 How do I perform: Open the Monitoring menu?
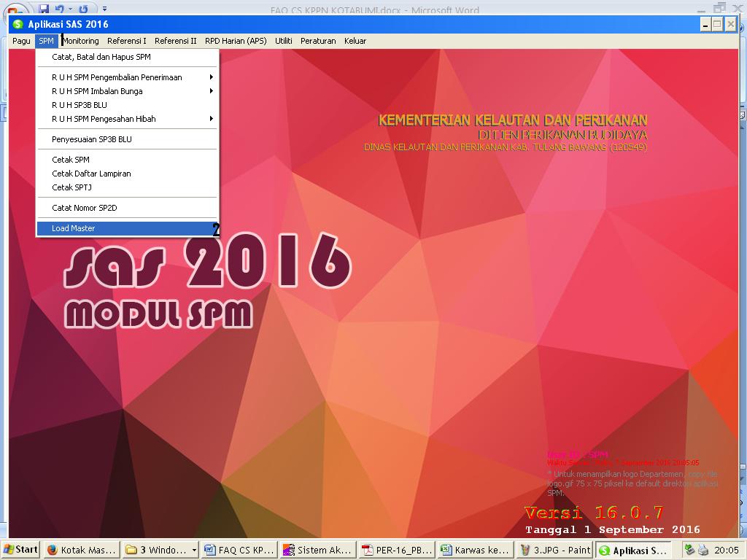80,41
